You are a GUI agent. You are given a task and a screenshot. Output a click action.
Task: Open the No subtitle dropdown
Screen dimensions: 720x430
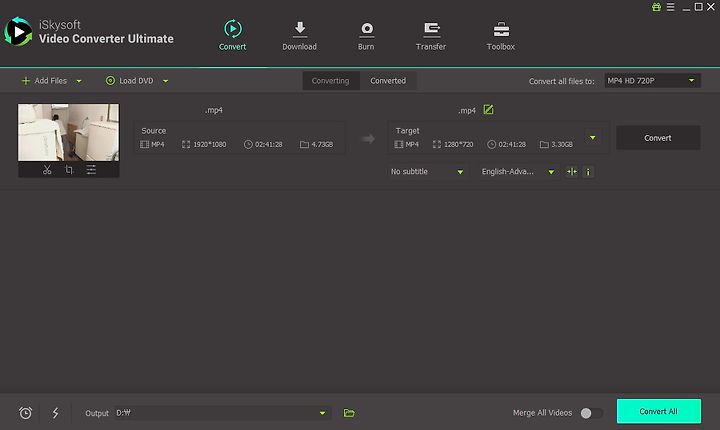[427, 172]
